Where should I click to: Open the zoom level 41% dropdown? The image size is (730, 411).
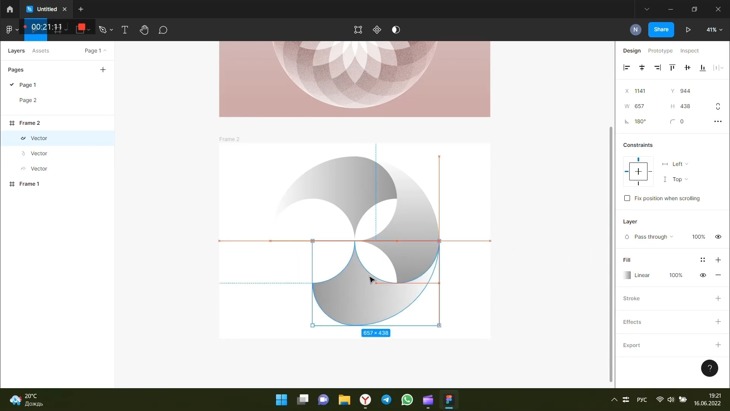714,30
